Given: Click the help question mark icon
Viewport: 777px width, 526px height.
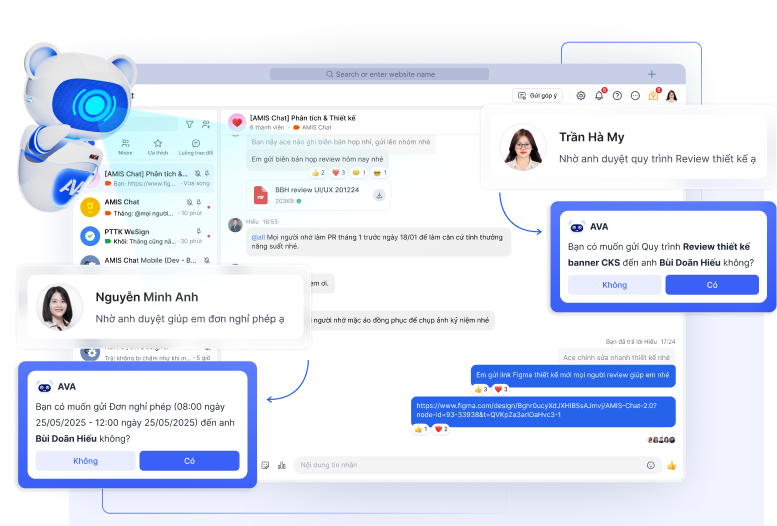Looking at the screenshot, I should pos(617,96).
